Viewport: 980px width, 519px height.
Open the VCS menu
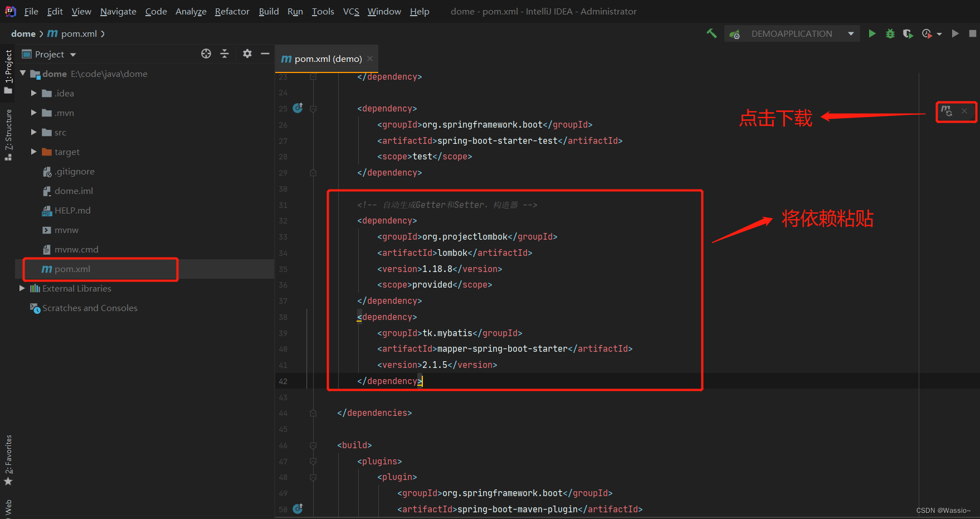pos(351,11)
